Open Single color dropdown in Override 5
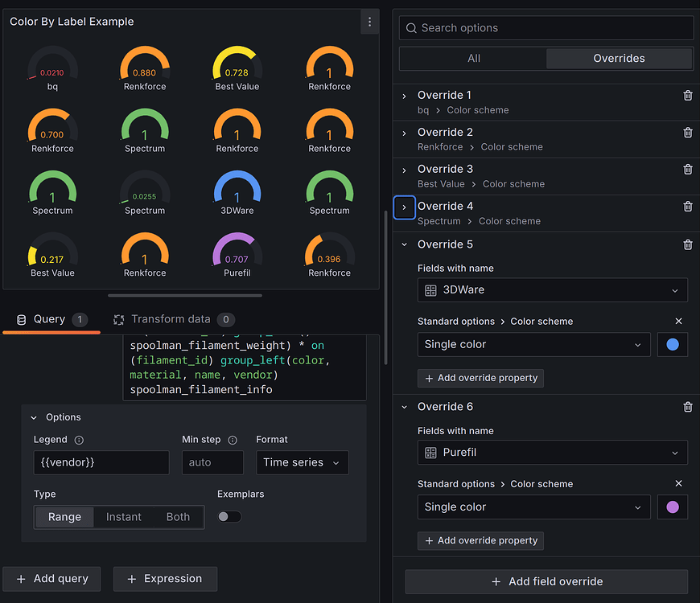This screenshot has height=603, width=700. pos(533,344)
